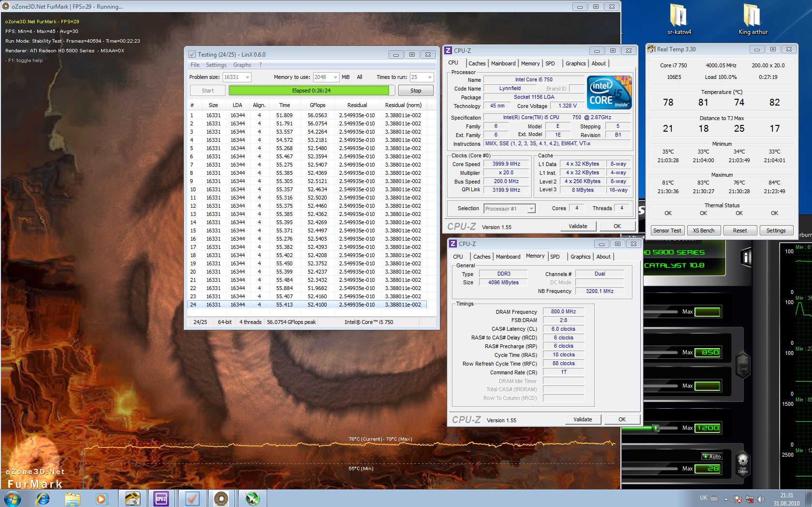Screen dimensions: 812x507
Task: Select LinX result row number 1
Action: pyautogui.click(x=307, y=115)
